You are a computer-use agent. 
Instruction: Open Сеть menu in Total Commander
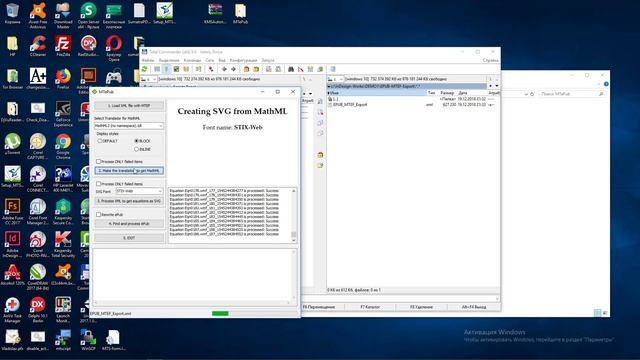210,60
